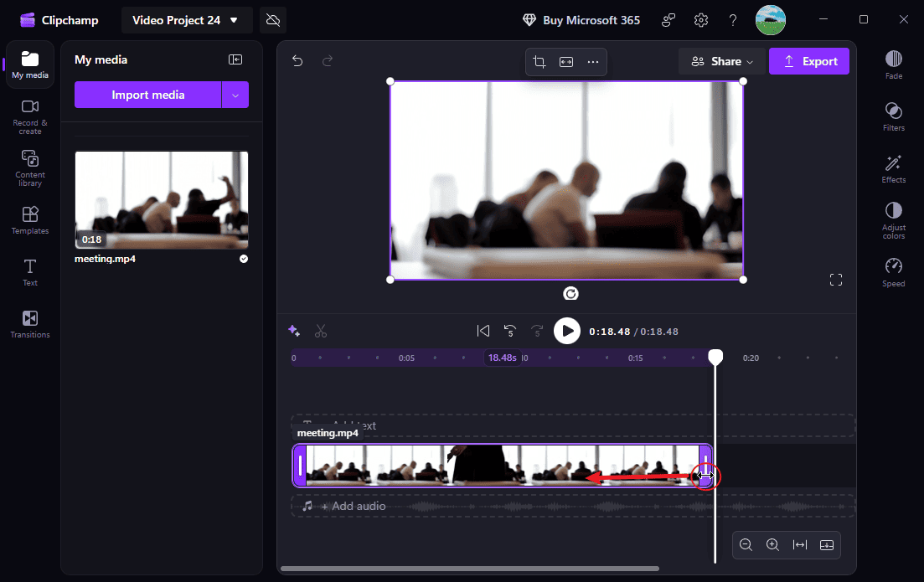Screen dimensions: 924x582
Task: Expand the Import media dropdown arrow
Action: tap(235, 95)
